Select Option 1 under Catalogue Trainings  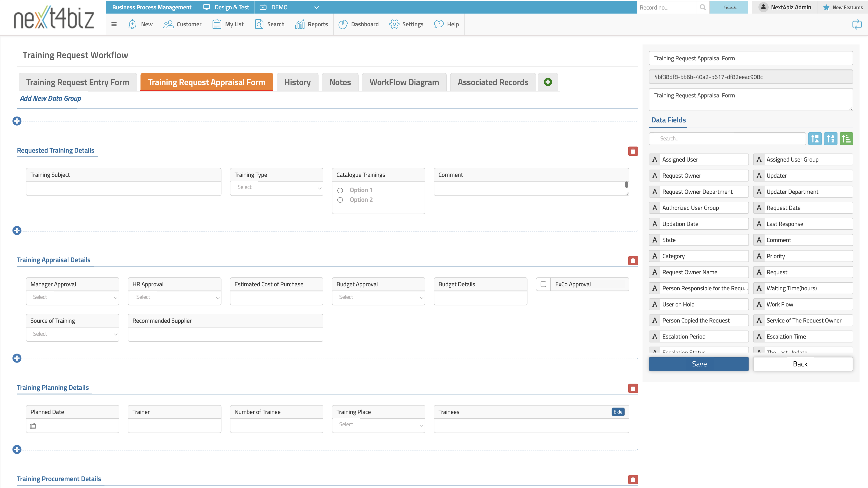click(x=340, y=190)
